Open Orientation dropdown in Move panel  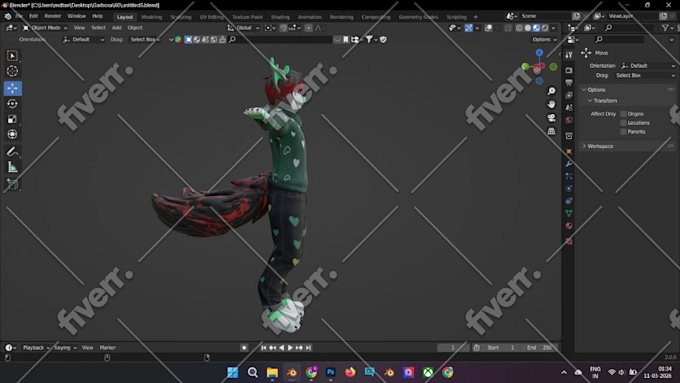click(647, 66)
